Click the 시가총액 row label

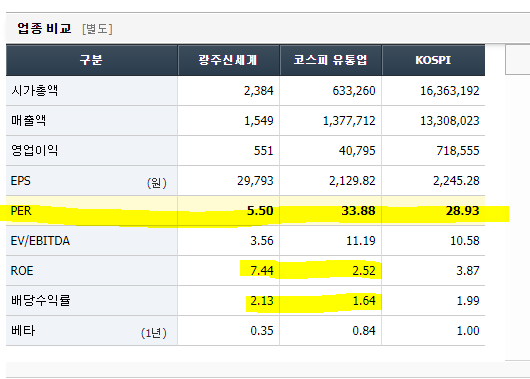point(35,91)
